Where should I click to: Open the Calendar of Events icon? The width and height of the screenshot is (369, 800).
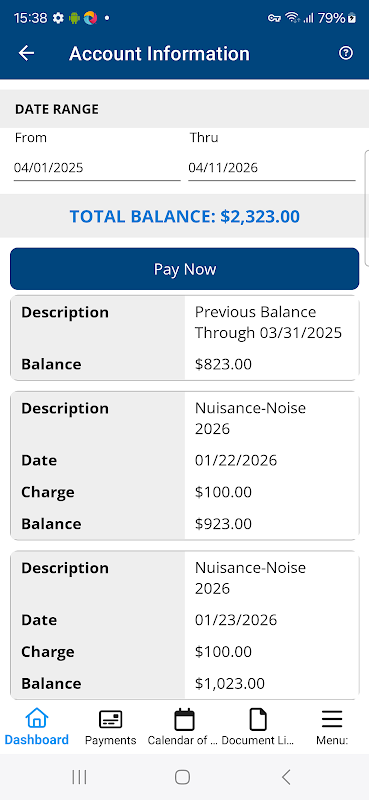[184, 719]
